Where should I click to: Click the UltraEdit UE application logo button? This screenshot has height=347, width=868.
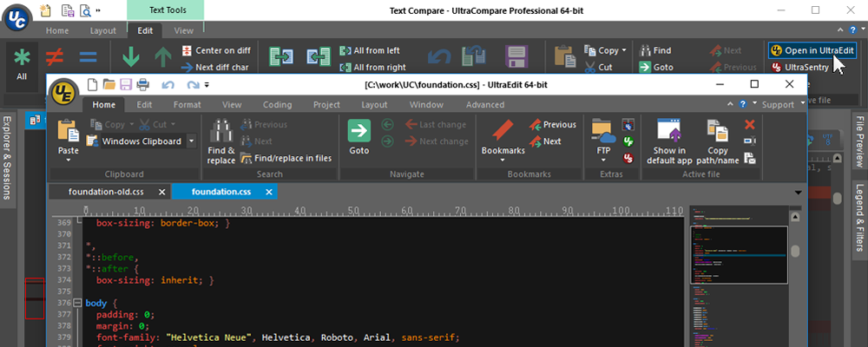pyautogui.click(x=65, y=92)
